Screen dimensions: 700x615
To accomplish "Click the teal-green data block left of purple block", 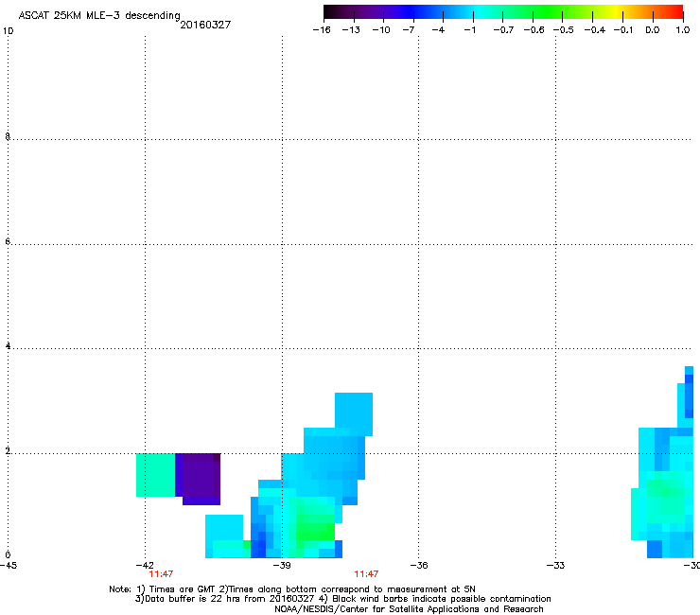I will tap(155, 475).
